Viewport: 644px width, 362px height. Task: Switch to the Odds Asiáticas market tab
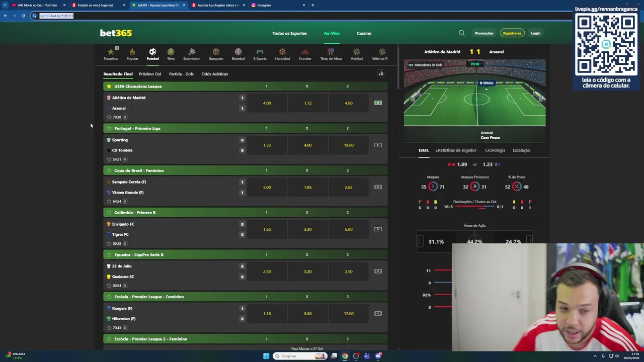point(214,74)
